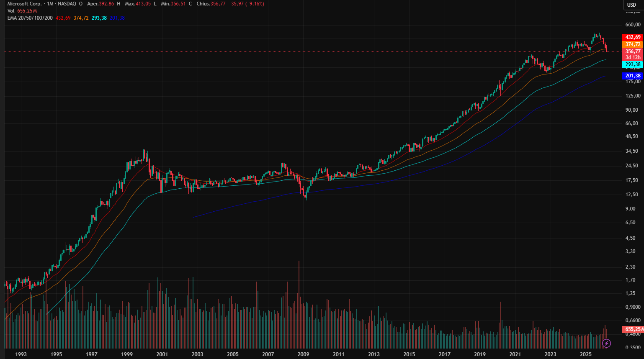Select the high value 413,05
The width and height of the screenshot is (644, 359).
click(x=143, y=4)
